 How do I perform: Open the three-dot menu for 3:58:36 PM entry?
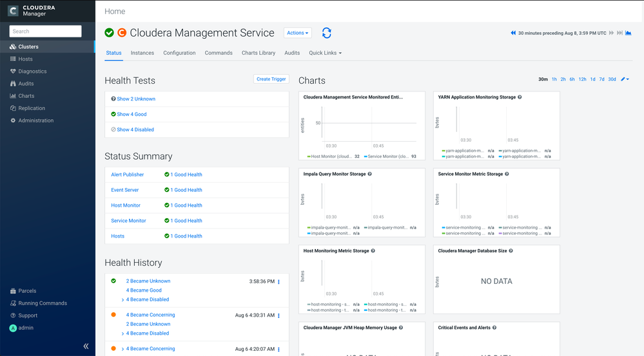coord(279,282)
